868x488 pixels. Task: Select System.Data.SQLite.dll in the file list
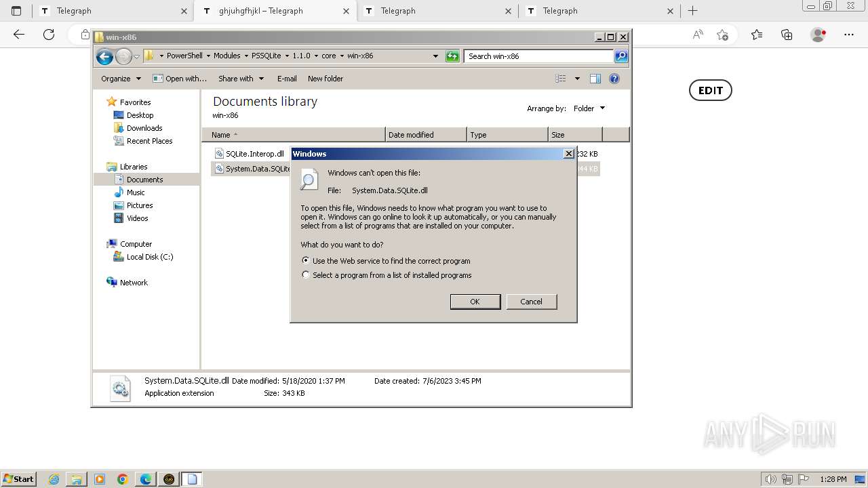tap(252, 168)
